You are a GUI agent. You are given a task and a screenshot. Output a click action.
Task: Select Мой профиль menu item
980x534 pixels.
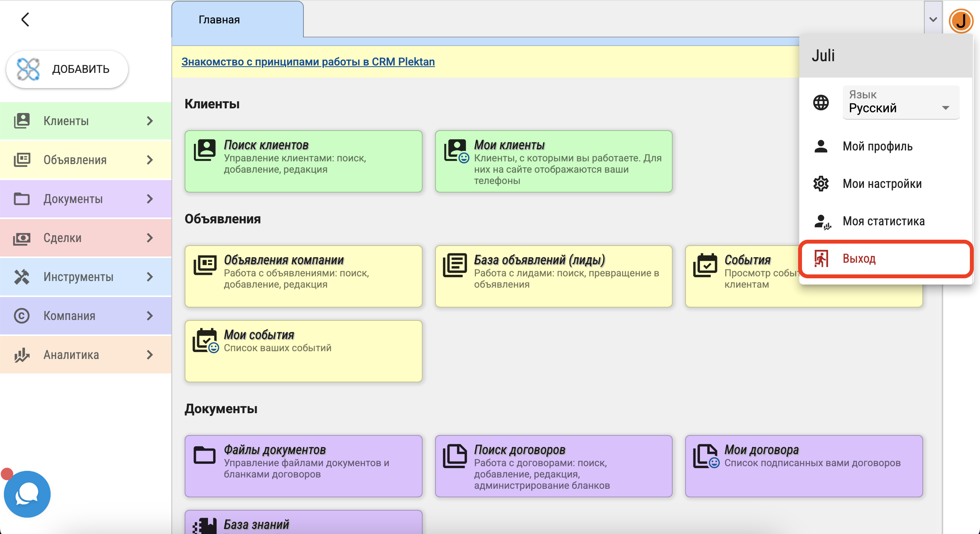point(877,147)
